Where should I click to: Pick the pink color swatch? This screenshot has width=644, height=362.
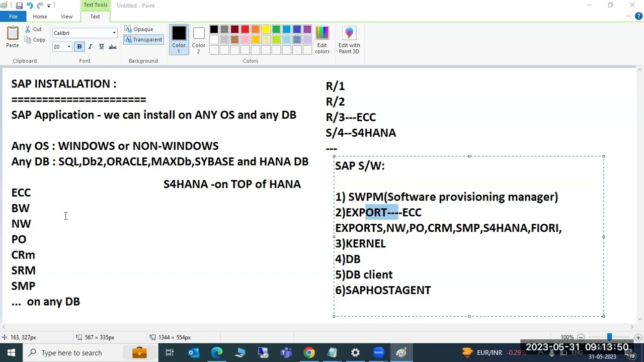point(245,40)
